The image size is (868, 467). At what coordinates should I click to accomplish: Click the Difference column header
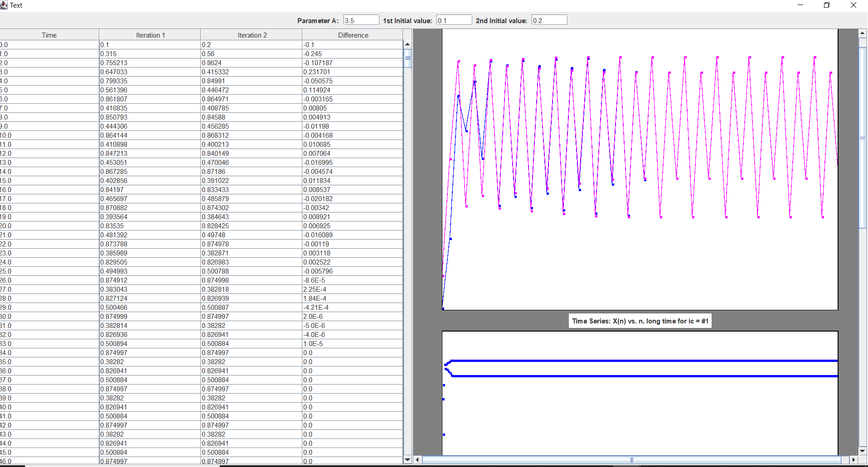click(x=353, y=35)
